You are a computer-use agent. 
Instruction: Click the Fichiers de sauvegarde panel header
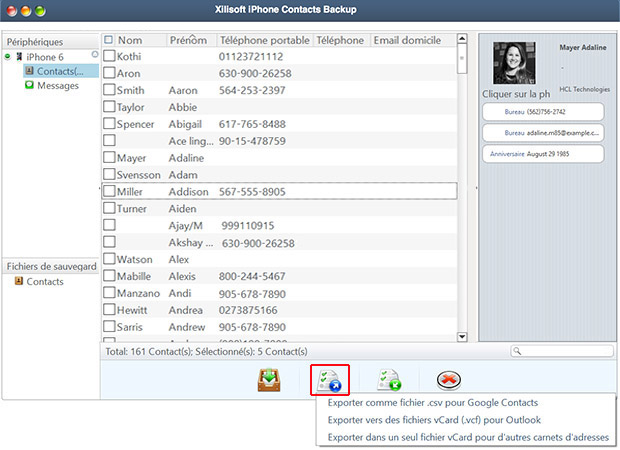pyautogui.click(x=51, y=267)
